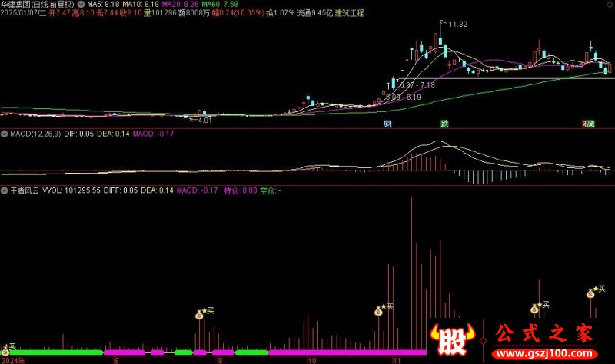The height and width of the screenshot is (364, 615).
Task: Click the 持仓: 8.08 value
Action: click(x=241, y=190)
